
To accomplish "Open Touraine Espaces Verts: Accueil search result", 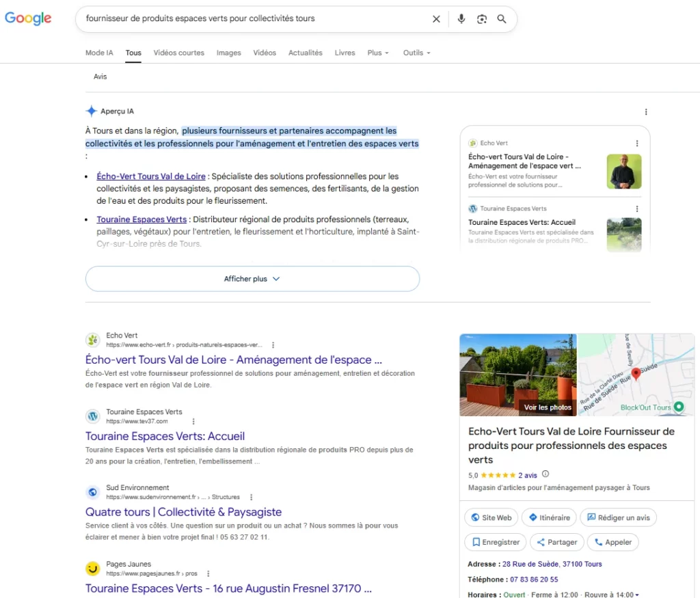I will [165, 436].
